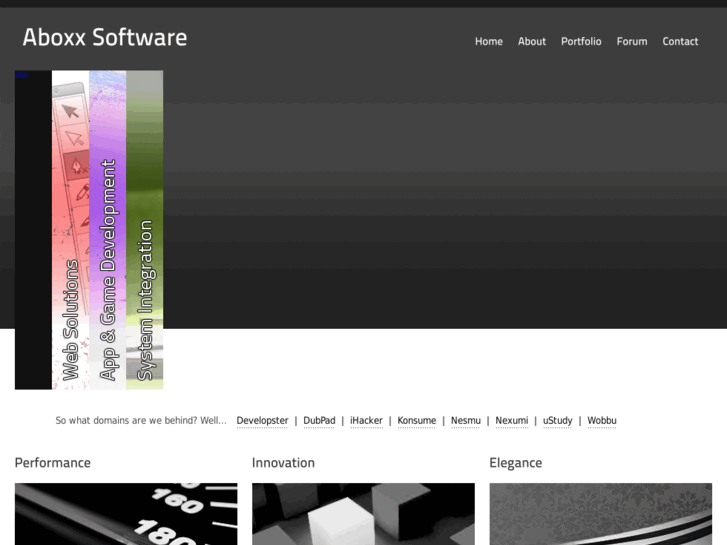Select the App & Game Development panel
Image resolution: width=727 pixels, height=545 pixels.
pos(108,230)
